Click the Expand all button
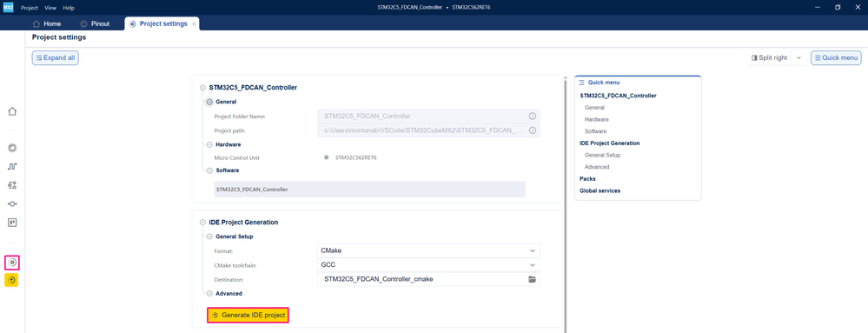 coord(56,57)
